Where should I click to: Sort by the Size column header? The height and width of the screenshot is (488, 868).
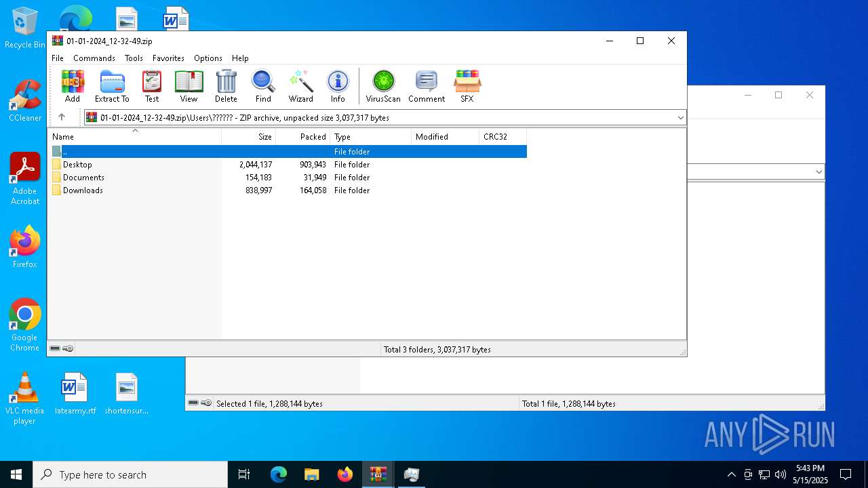(x=248, y=136)
